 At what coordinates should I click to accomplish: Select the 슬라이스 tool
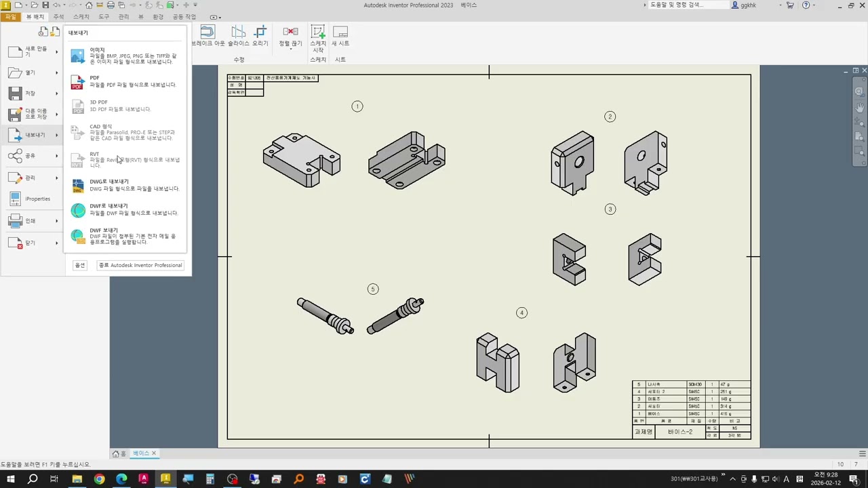(239, 37)
